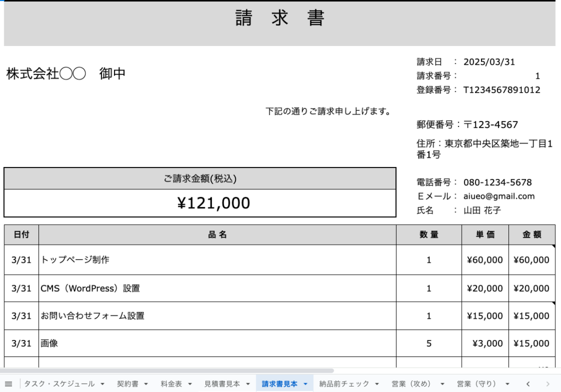
Task: Open タスク・スケジュール tab dropdown arrow
Action: (x=102, y=384)
